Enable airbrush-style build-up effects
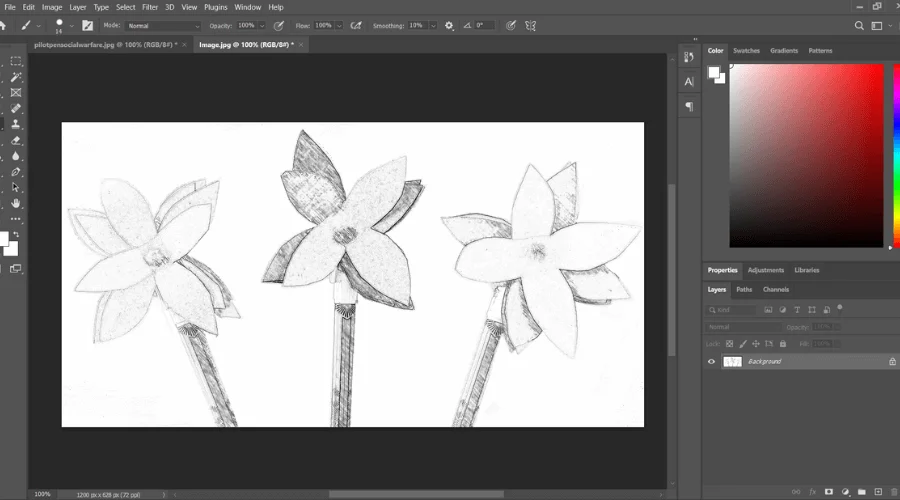 coord(356,25)
